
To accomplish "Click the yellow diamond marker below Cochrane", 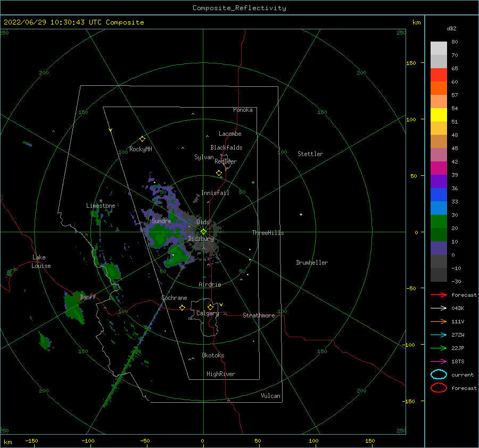I will pyautogui.click(x=182, y=308).
